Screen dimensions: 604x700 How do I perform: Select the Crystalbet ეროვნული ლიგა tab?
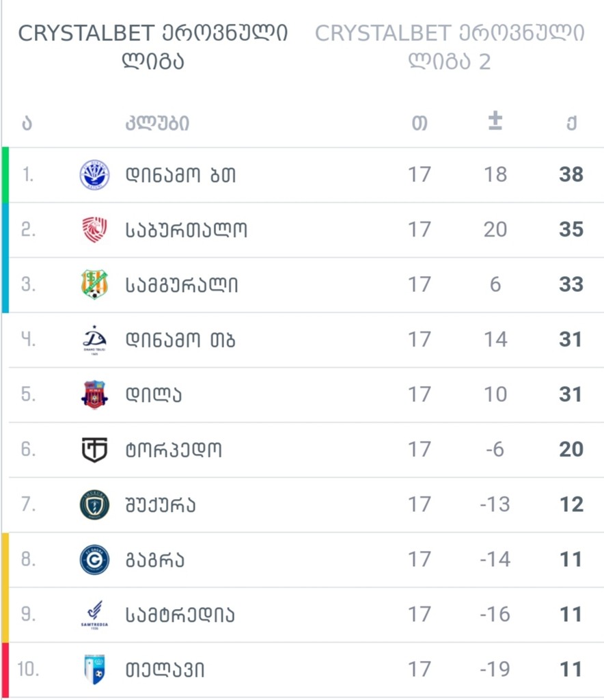pos(153,46)
